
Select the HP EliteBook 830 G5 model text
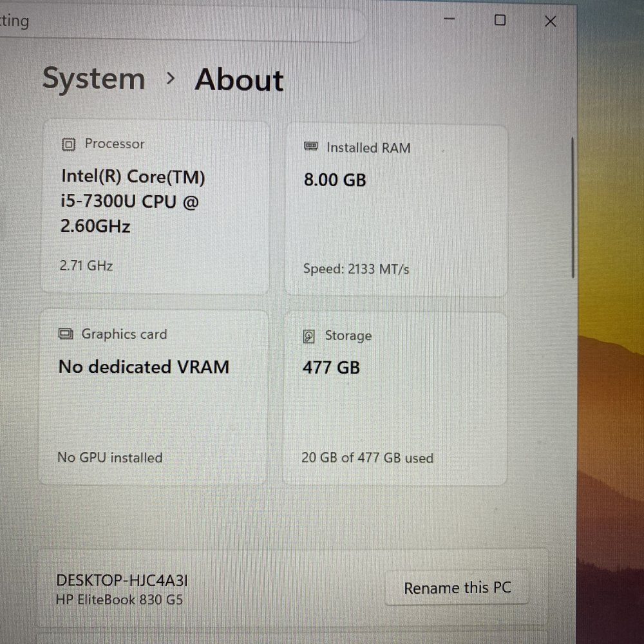click(x=119, y=600)
